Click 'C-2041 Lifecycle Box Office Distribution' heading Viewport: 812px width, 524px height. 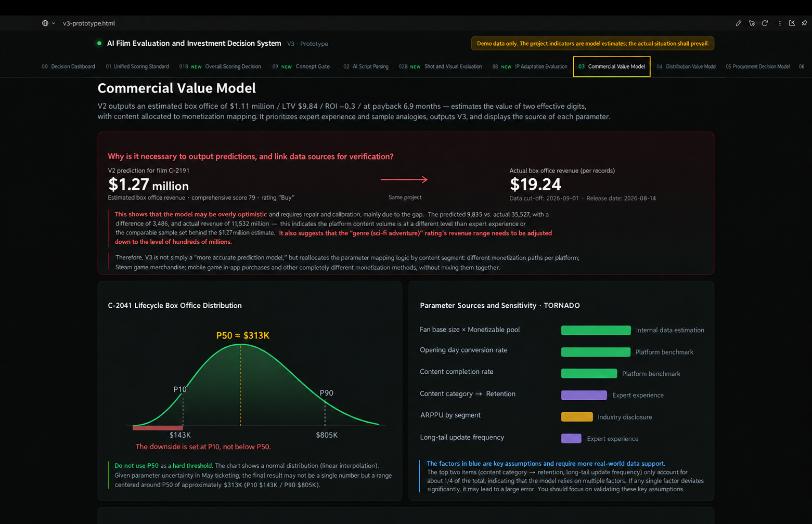(x=175, y=306)
